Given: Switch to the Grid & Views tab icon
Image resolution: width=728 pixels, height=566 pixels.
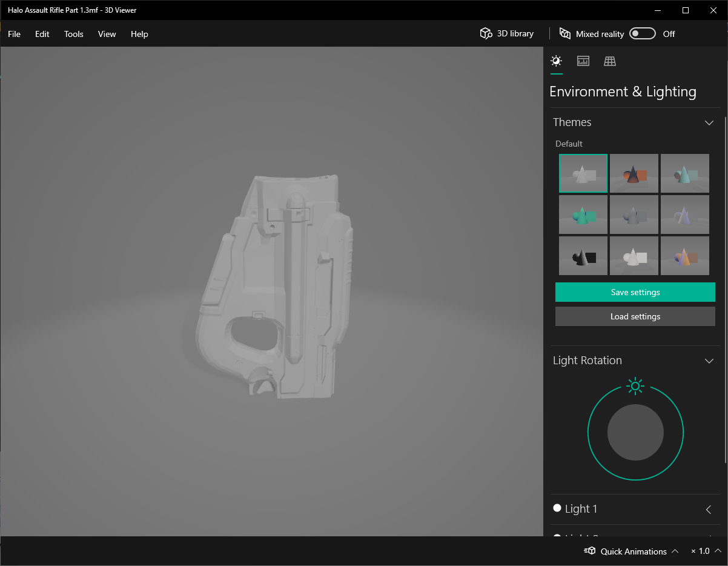Looking at the screenshot, I should pos(610,61).
